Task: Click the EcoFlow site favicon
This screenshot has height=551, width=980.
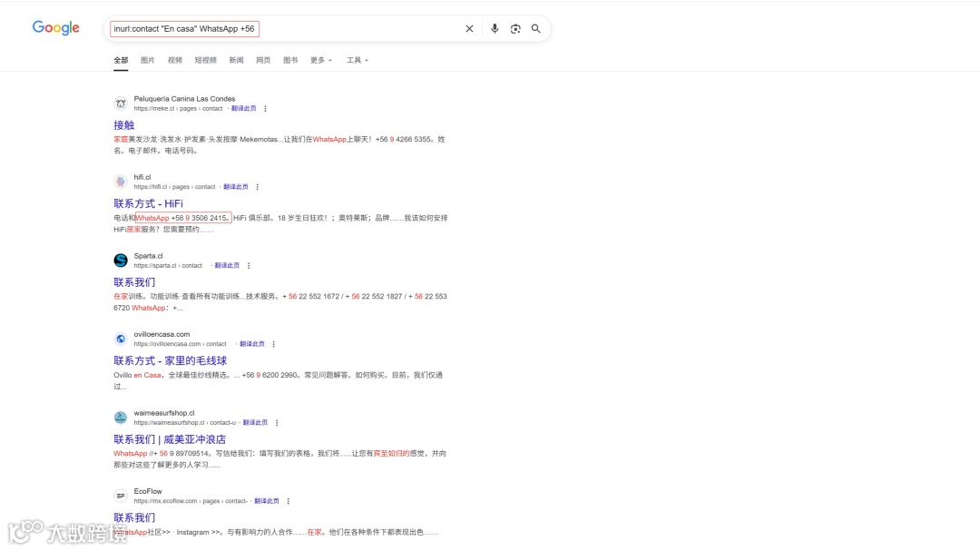Action: (x=121, y=496)
